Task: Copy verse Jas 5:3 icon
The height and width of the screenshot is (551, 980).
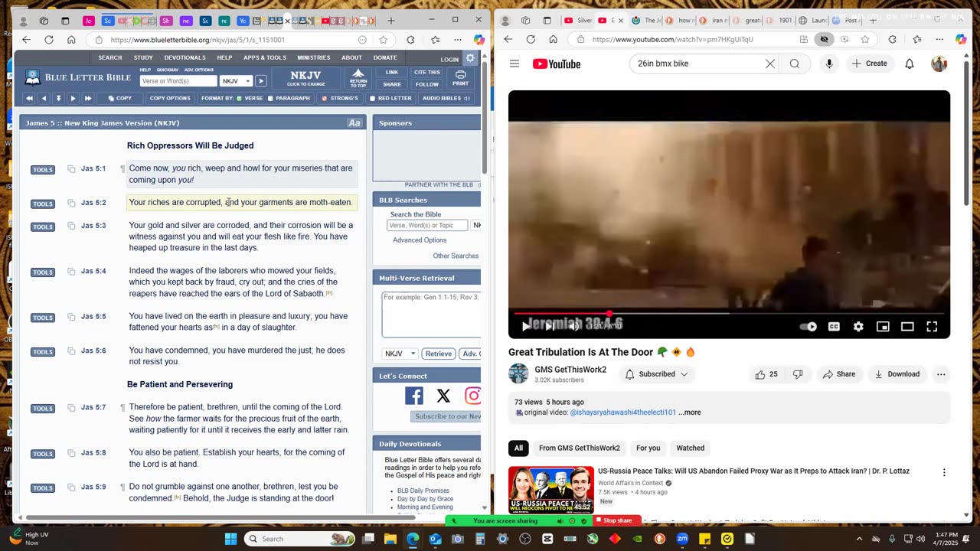Action: (71, 226)
